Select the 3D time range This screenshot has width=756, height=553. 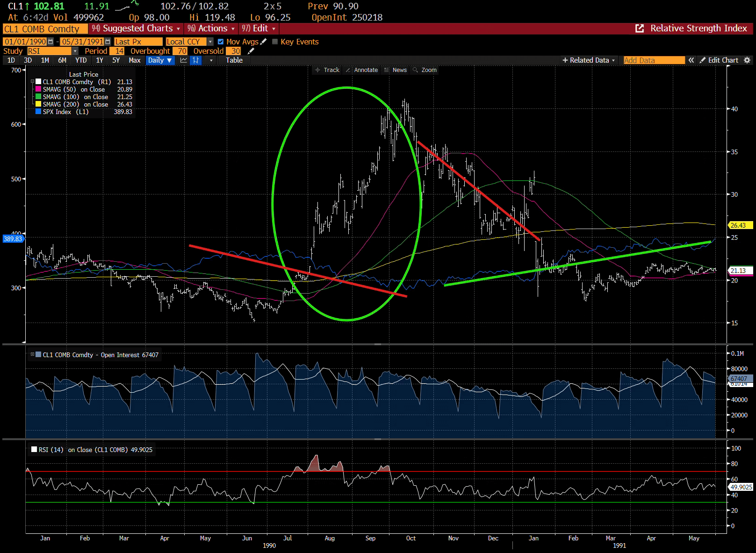point(28,60)
